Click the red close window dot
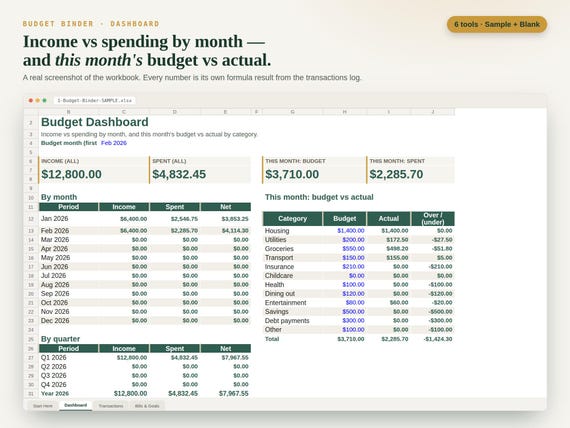 pos(31,100)
